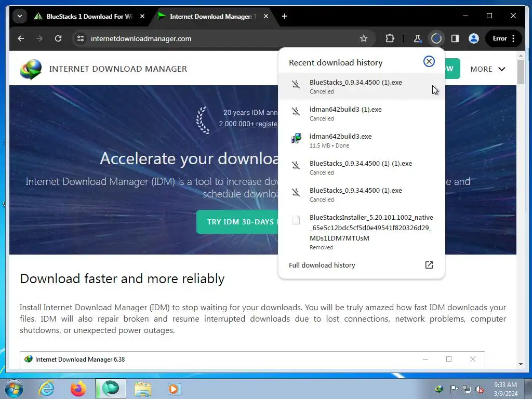Click cancelled icon beside idman642build3 (1).exe
Viewport: 532px width, 399px height.
(x=296, y=111)
